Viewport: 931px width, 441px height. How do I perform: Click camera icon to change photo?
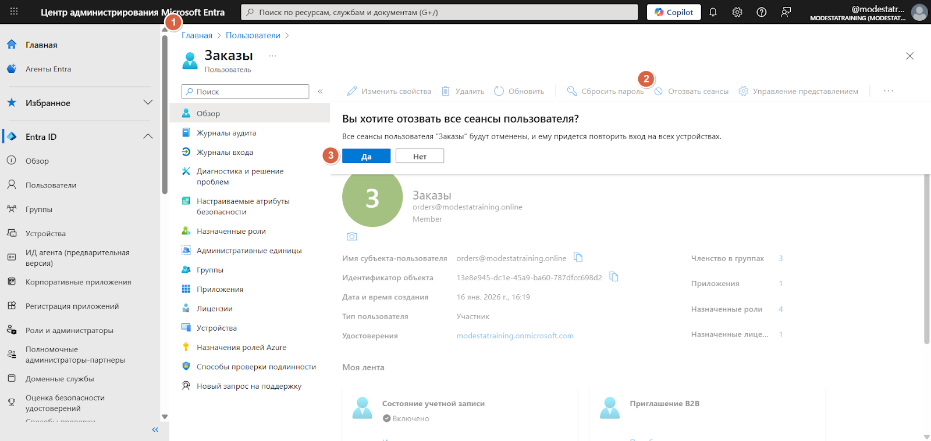coord(352,237)
